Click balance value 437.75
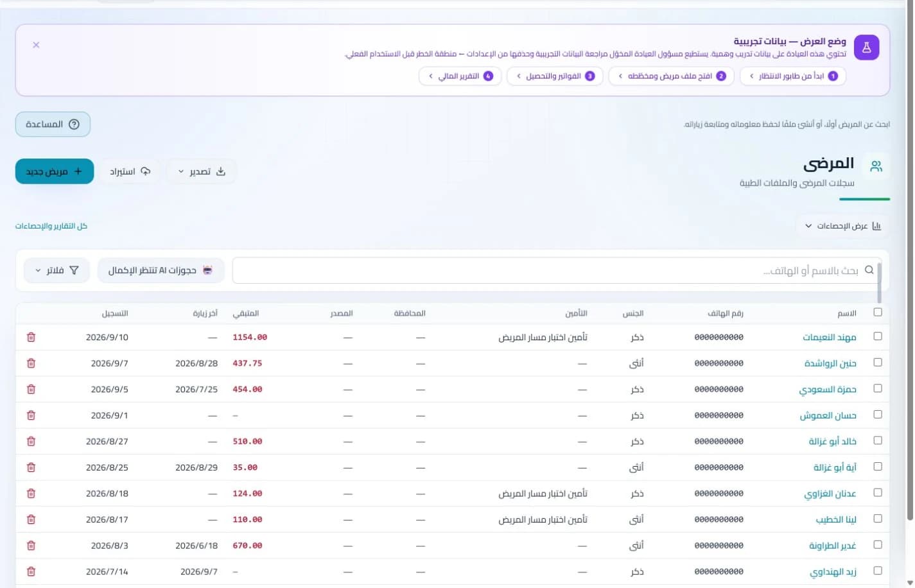Screen dimensions: 915x588 [247, 363]
